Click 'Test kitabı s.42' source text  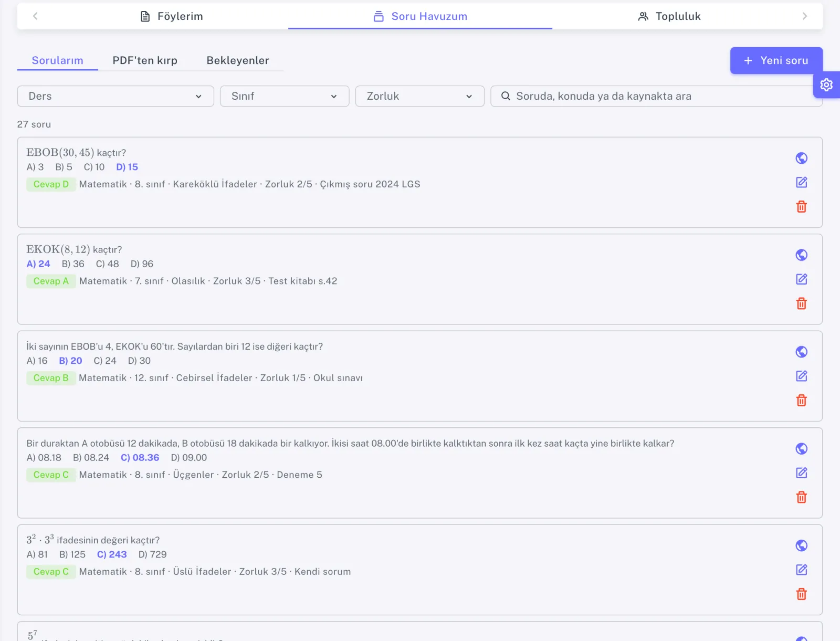pos(303,281)
